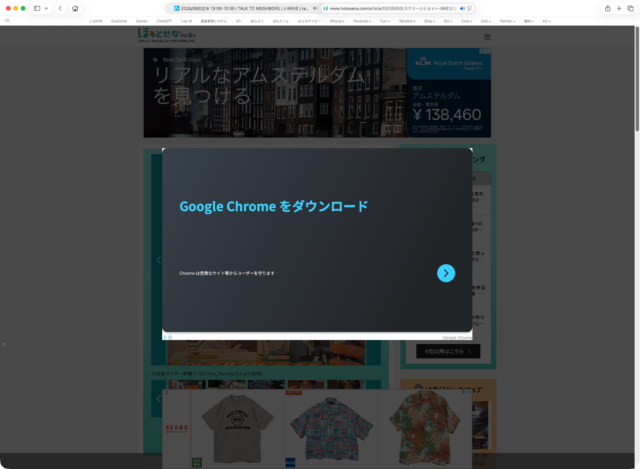640x469 pixels.
Task: Expand the Blog bookmarks folder
Action: coord(429,21)
